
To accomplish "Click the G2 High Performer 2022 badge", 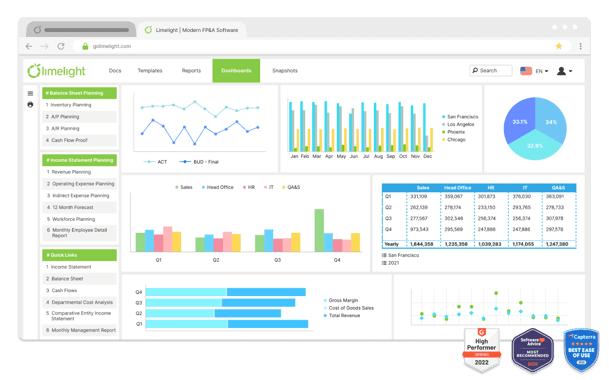I will tap(482, 350).
